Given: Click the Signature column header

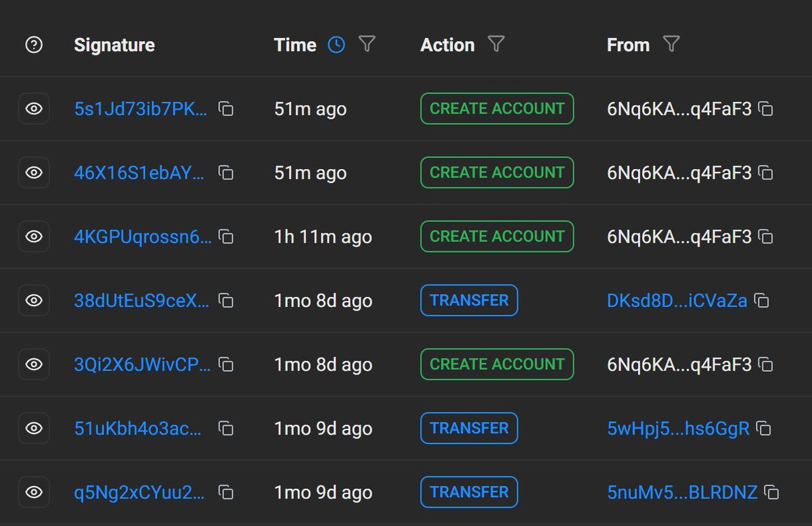Looking at the screenshot, I should [x=114, y=45].
